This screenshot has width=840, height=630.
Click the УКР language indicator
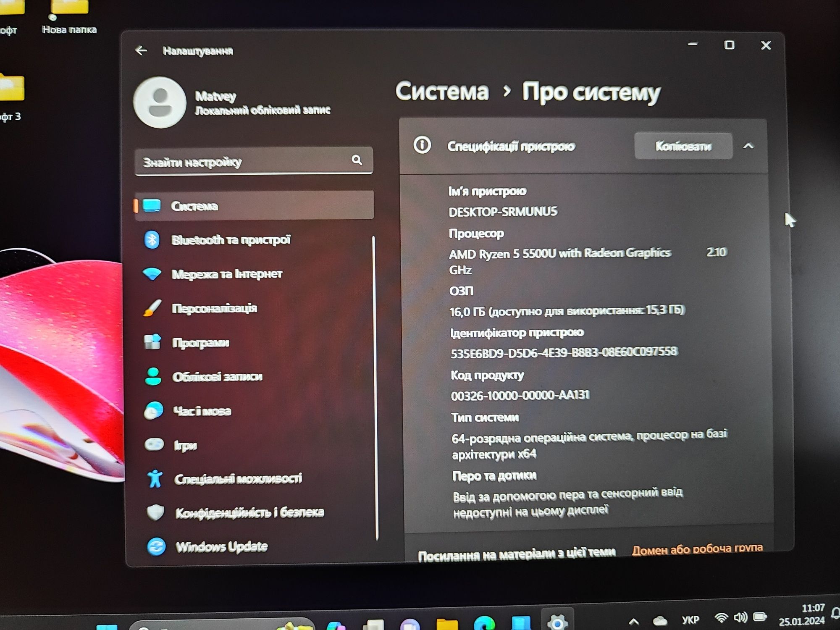690,619
